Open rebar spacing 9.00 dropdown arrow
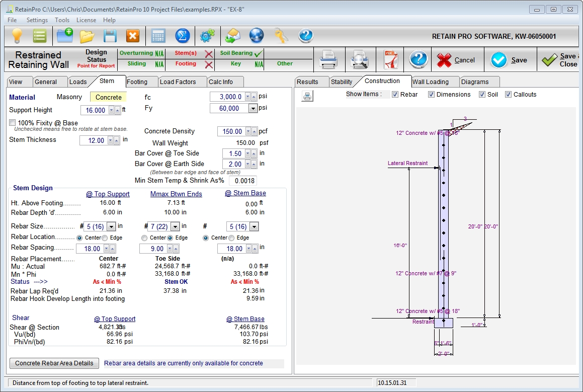This screenshot has width=583, height=392. pyautogui.click(x=170, y=249)
